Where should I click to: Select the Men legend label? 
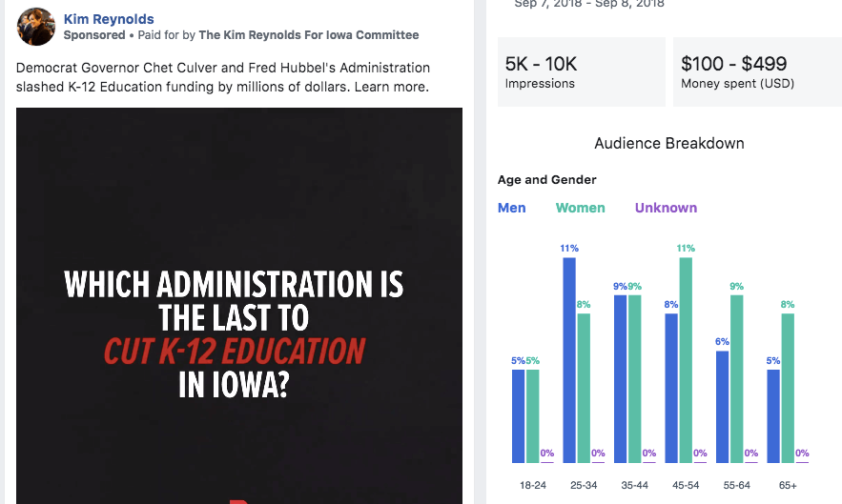[511, 208]
